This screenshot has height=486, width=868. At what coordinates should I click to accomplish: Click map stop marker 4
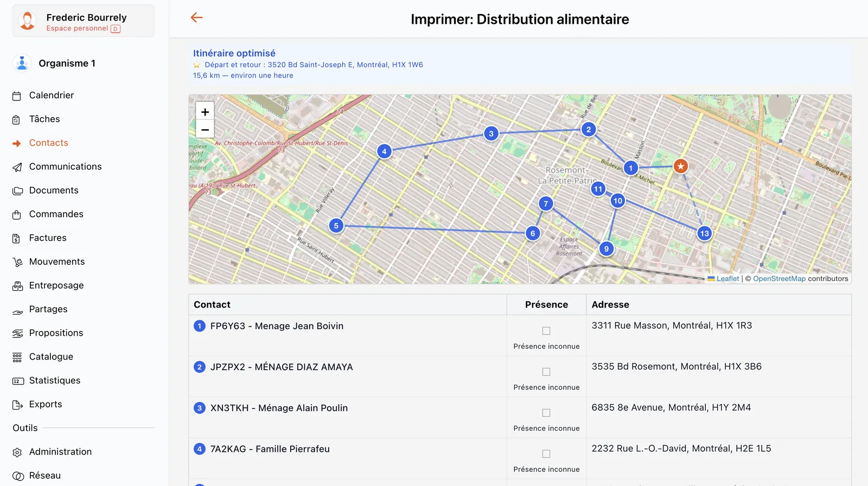[x=384, y=151]
